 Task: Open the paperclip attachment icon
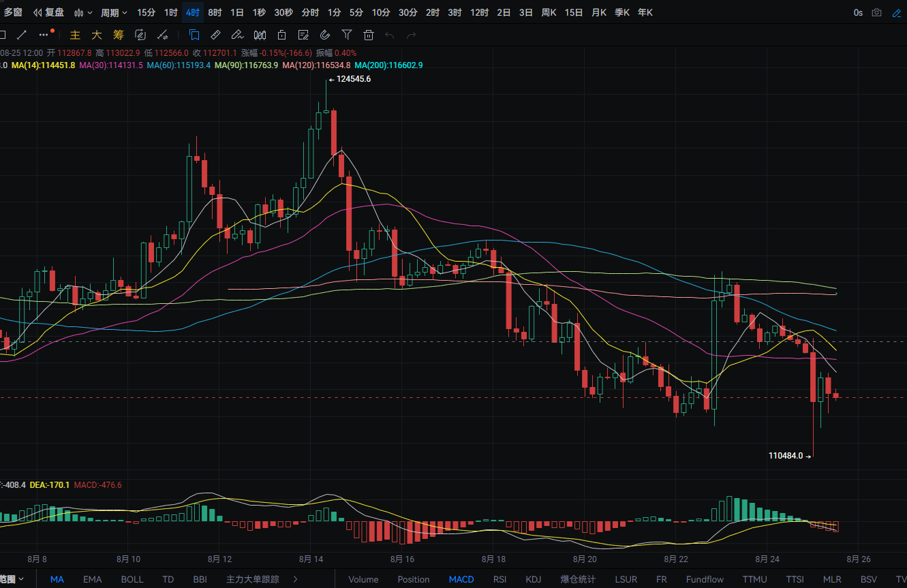click(x=325, y=35)
